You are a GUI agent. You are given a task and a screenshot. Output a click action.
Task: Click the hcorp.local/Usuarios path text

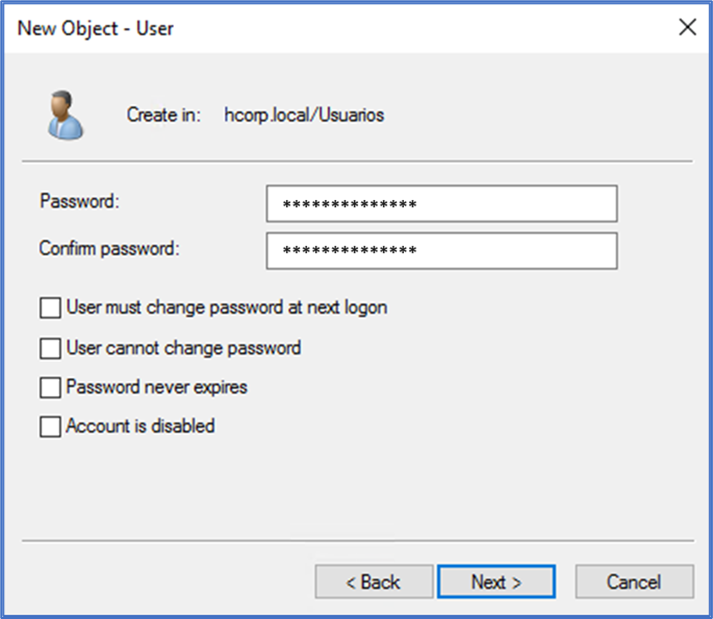304,115
